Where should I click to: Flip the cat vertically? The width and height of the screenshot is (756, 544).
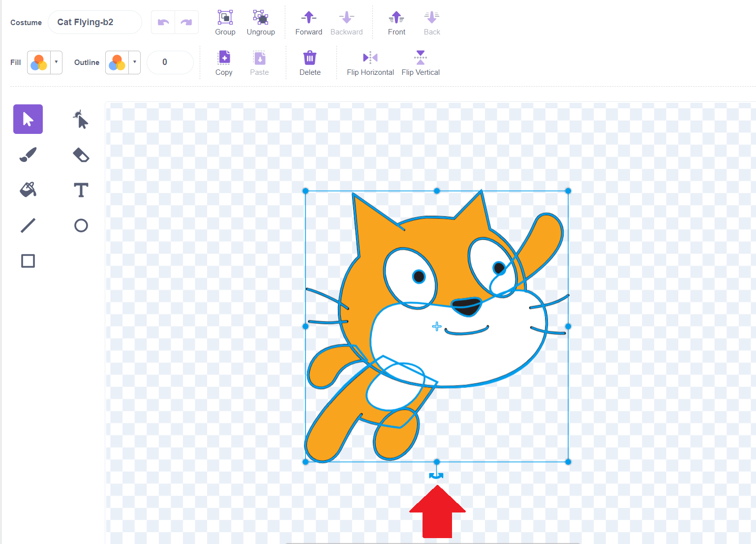[421, 63]
